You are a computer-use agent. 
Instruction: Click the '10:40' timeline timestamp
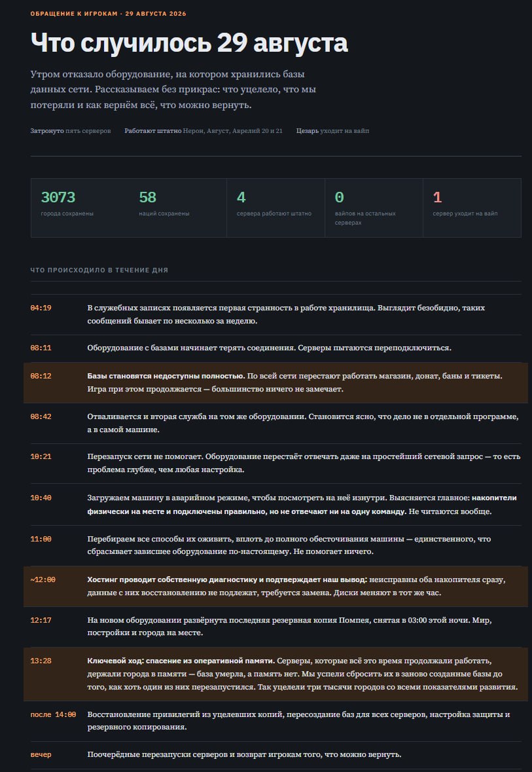pos(41,498)
